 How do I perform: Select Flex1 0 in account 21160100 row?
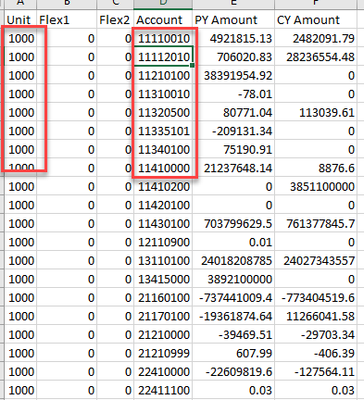pyautogui.click(x=67, y=298)
